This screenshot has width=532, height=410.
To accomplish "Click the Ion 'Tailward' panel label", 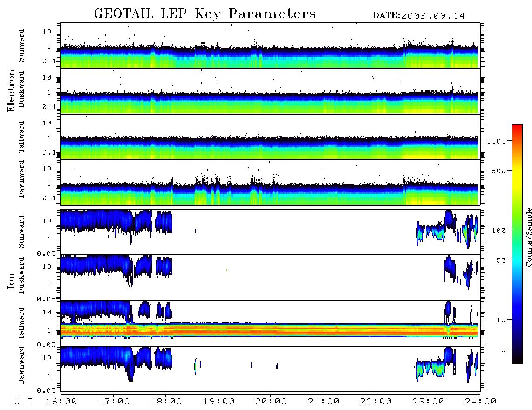I will click(21, 323).
